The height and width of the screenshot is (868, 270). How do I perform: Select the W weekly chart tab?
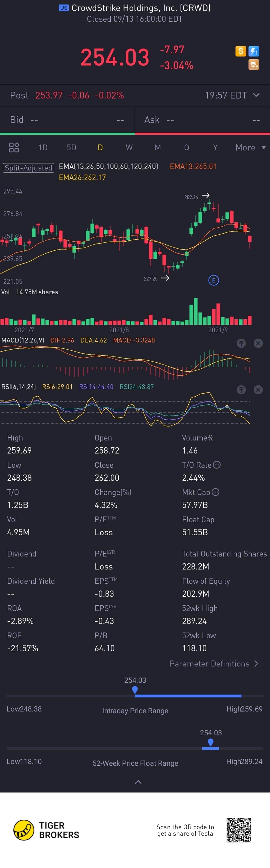(129, 147)
